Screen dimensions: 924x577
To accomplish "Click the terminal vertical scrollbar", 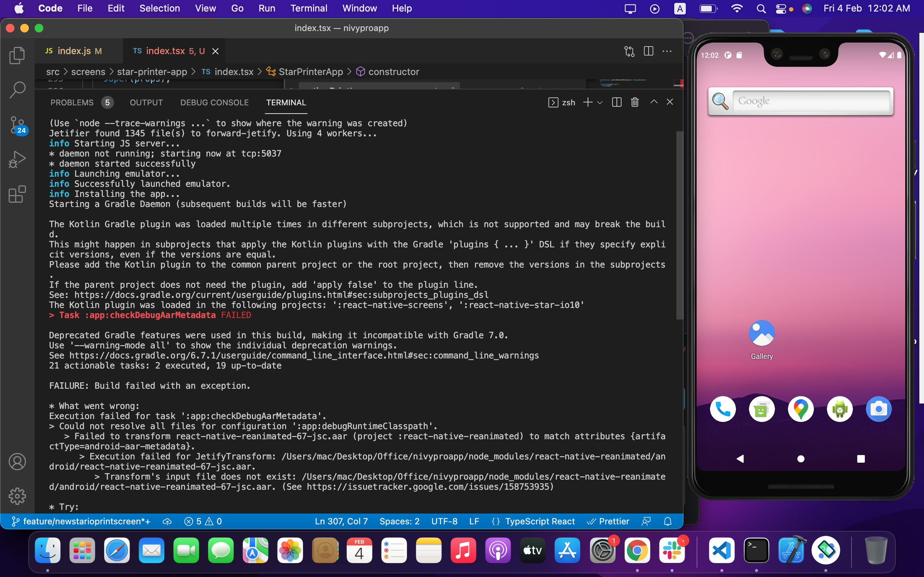I will [x=679, y=225].
